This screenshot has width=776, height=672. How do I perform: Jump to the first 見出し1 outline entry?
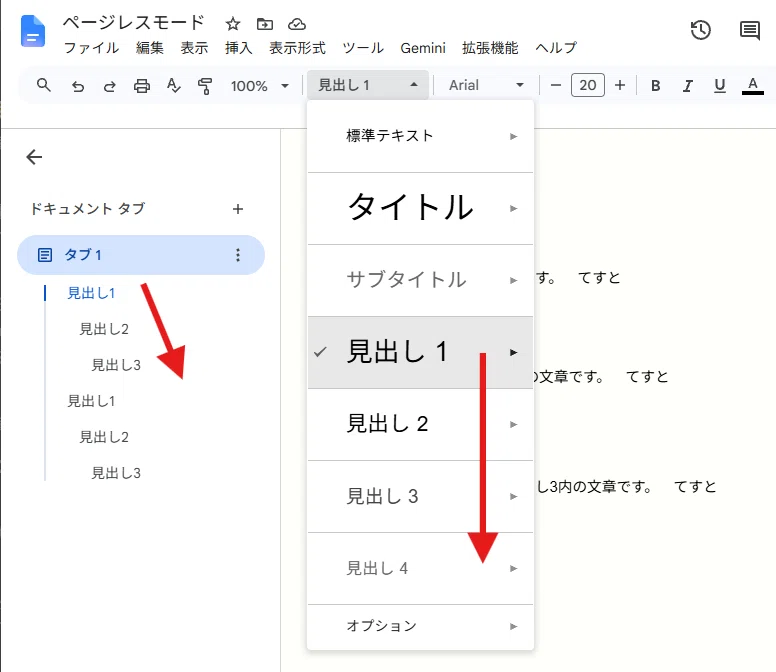point(91,293)
